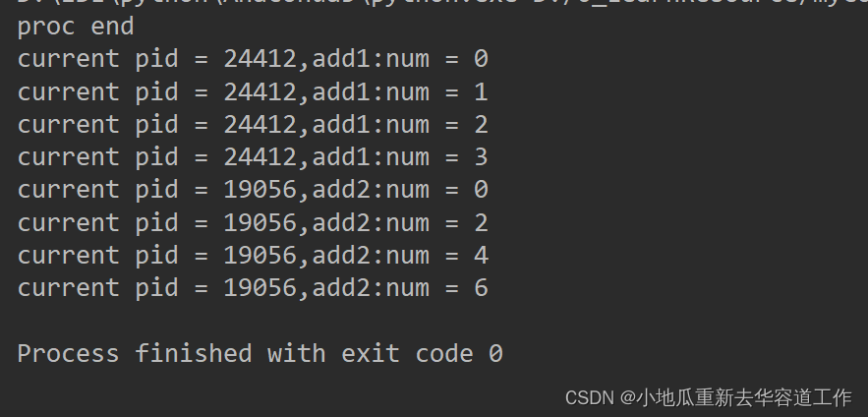
Task: Click pid 24412 in the first add1 line
Action: coord(260,59)
